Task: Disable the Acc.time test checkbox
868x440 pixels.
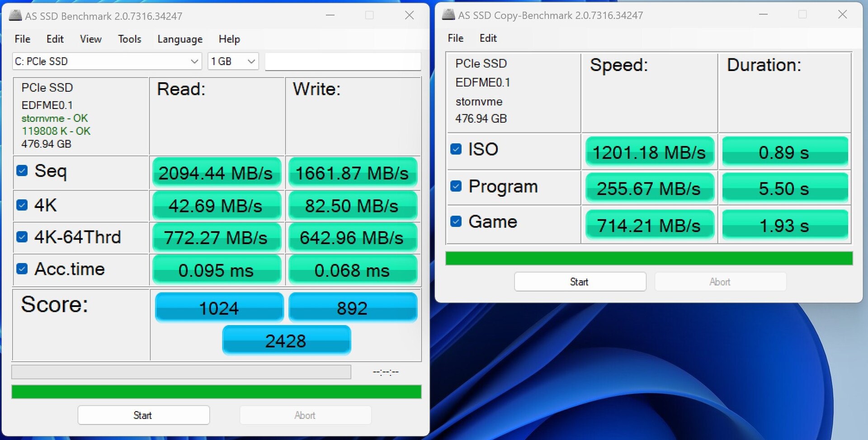Action: (22, 269)
